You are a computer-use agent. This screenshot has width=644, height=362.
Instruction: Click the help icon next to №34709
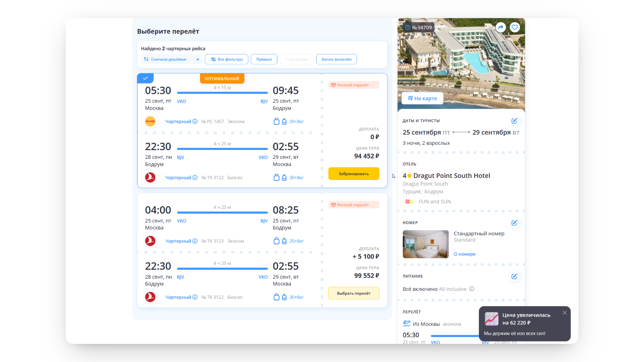408,27
